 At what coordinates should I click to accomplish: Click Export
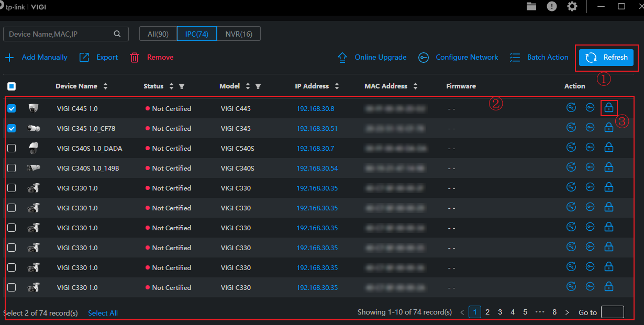click(98, 58)
